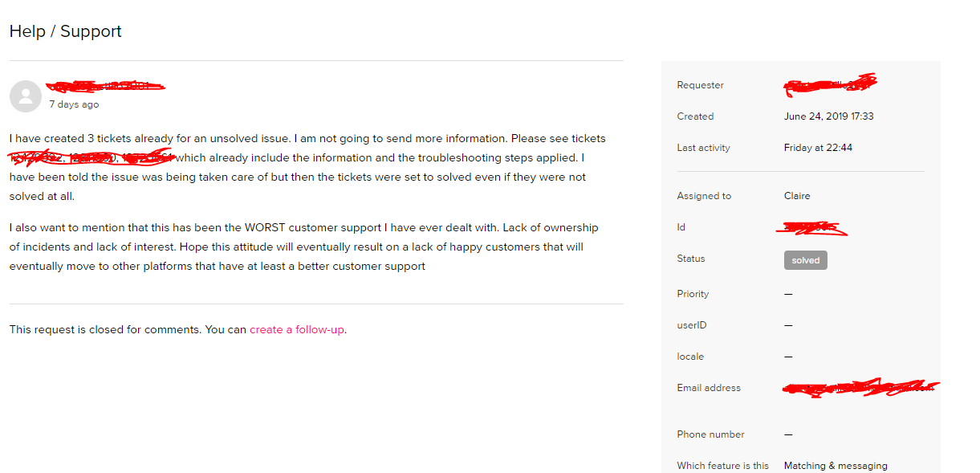Click the WORST customer support paragraph
The width and height of the screenshot is (980, 473).
click(303, 247)
